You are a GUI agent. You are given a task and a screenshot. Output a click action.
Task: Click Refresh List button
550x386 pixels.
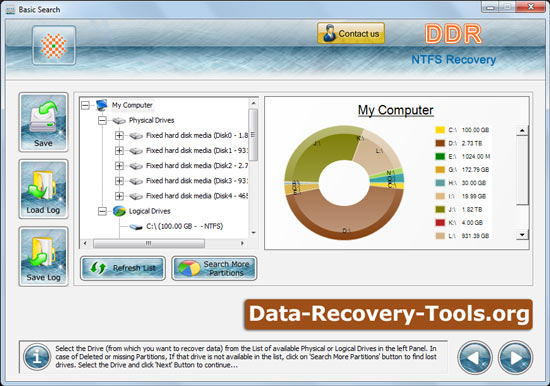(123, 268)
